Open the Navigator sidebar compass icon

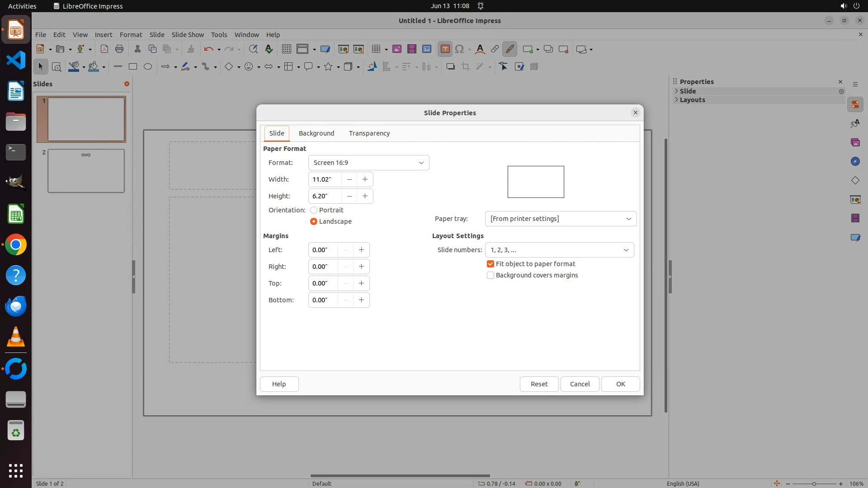tap(855, 162)
